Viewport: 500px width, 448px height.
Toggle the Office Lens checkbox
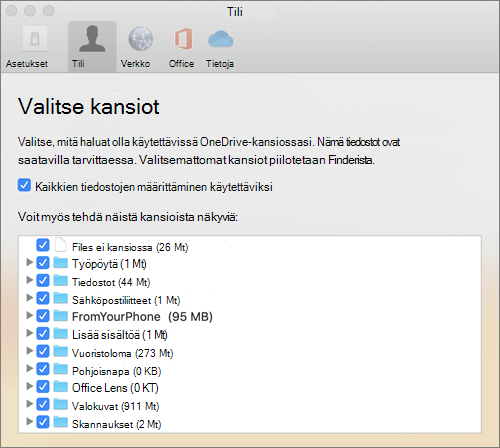coord(43,387)
